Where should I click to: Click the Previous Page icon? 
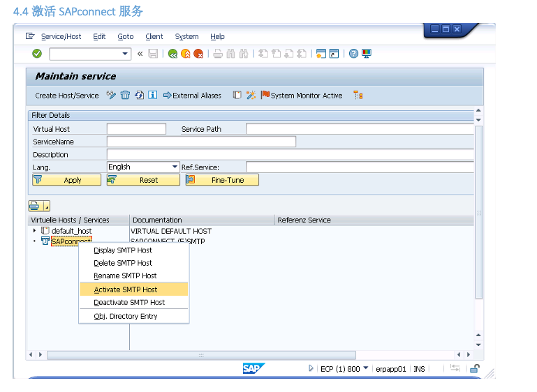click(x=276, y=54)
